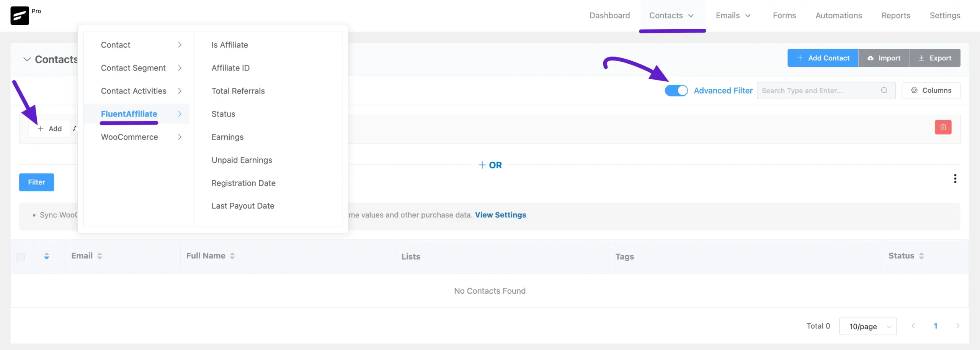This screenshot has height=350, width=980.
Task: Select the Status filter option
Action: (x=223, y=114)
